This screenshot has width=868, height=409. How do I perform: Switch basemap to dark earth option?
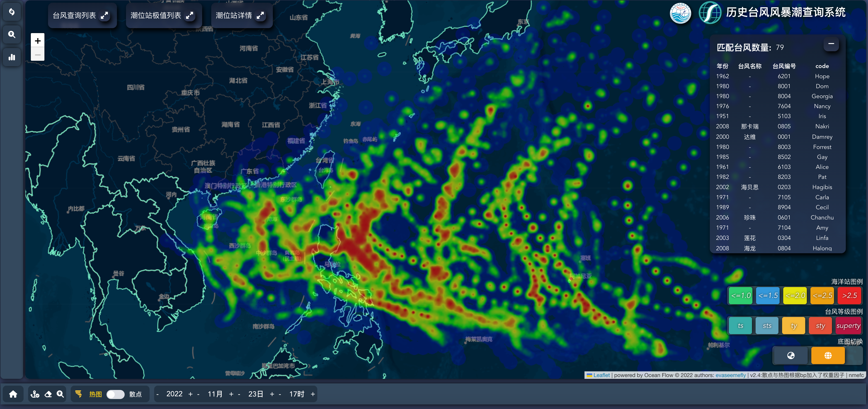point(790,355)
